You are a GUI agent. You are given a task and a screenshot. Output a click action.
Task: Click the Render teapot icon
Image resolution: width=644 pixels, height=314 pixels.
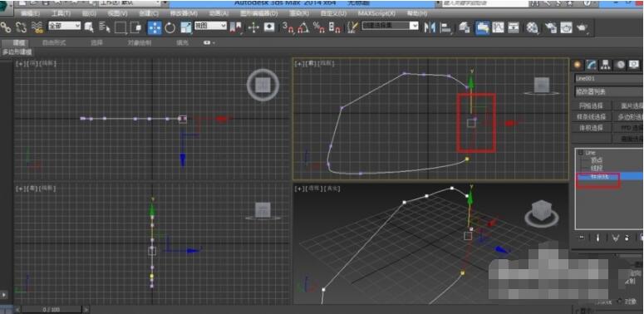coord(582,27)
